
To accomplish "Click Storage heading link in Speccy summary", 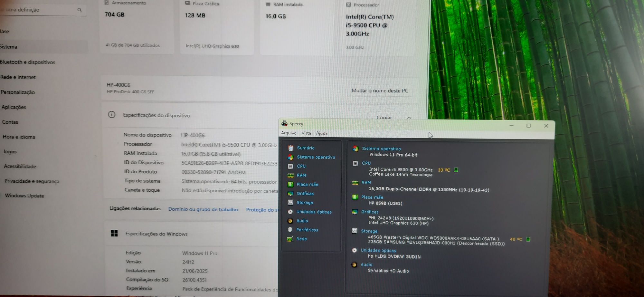I will 369,231.
